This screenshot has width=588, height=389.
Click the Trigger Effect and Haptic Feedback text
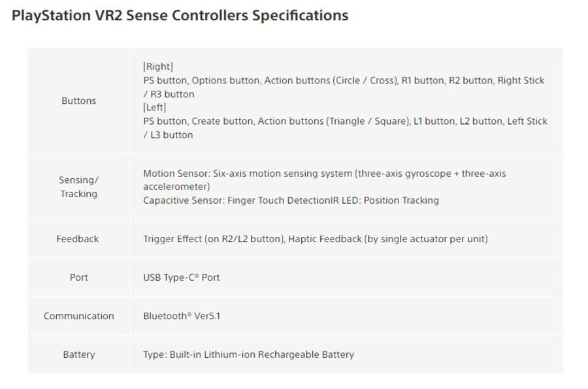coord(315,239)
